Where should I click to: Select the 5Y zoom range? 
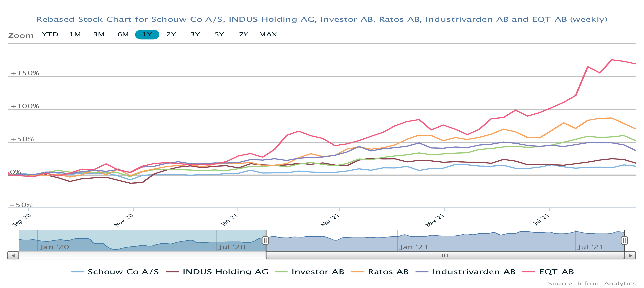220,34
